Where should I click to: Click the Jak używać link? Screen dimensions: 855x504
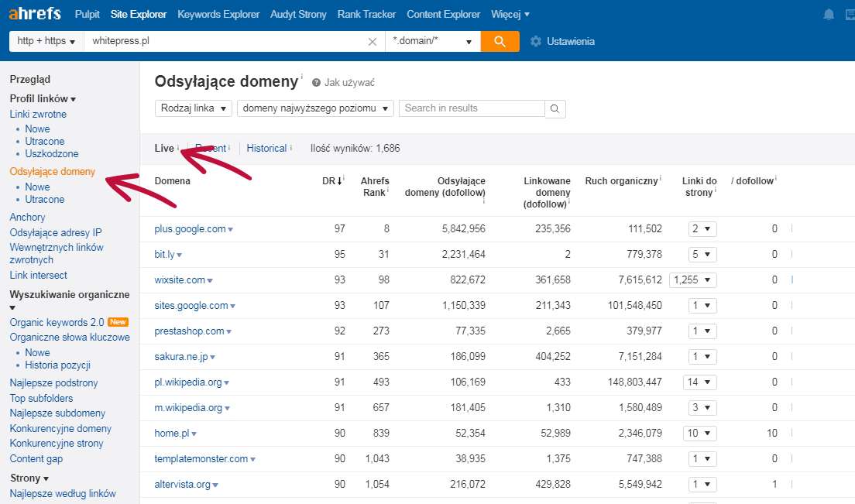tap(349, 83)
